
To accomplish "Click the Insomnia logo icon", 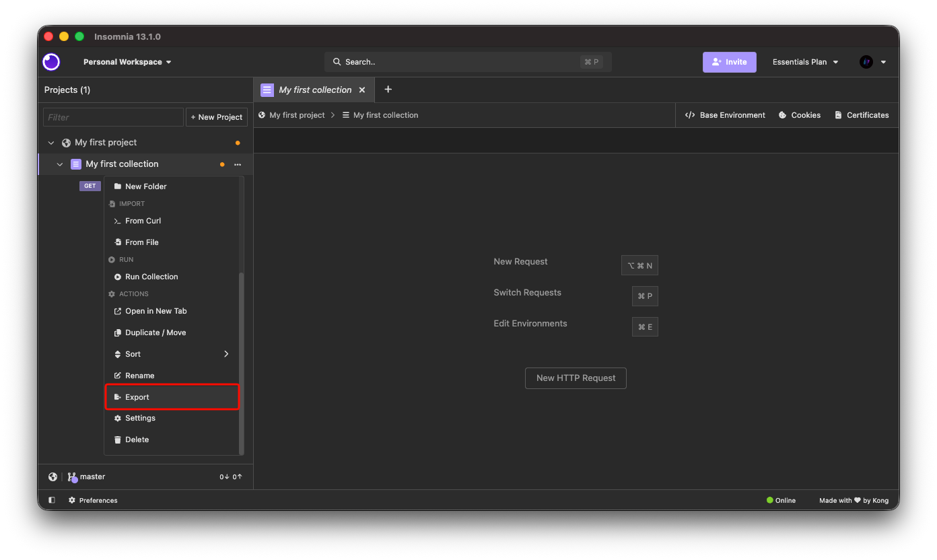I will 51,62.
